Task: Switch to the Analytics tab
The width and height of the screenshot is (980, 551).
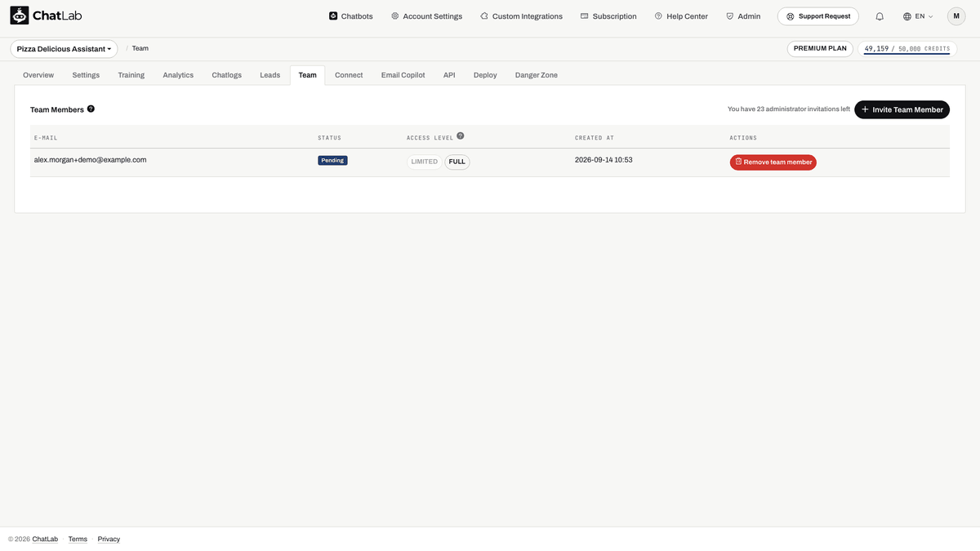Action: click(178, 75)
